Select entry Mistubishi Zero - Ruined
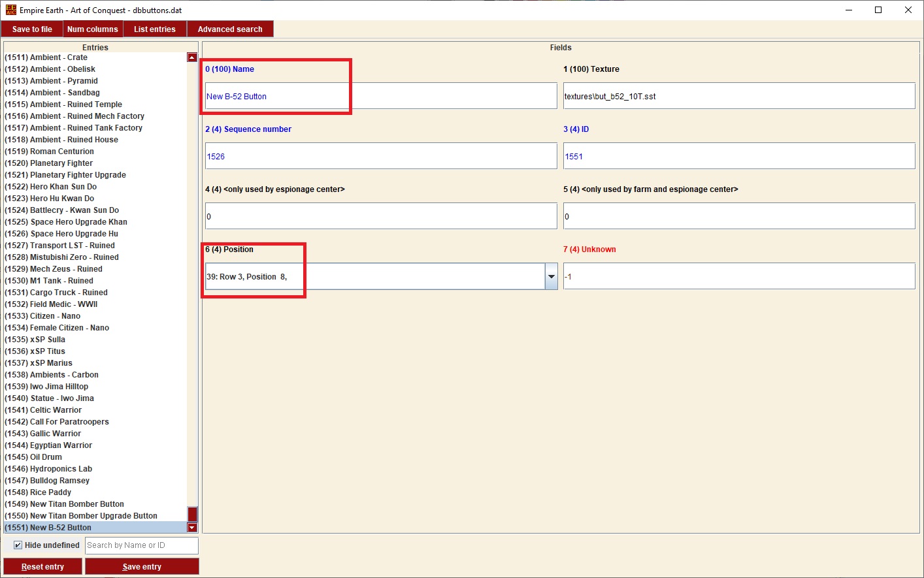 tap(95, 257)
